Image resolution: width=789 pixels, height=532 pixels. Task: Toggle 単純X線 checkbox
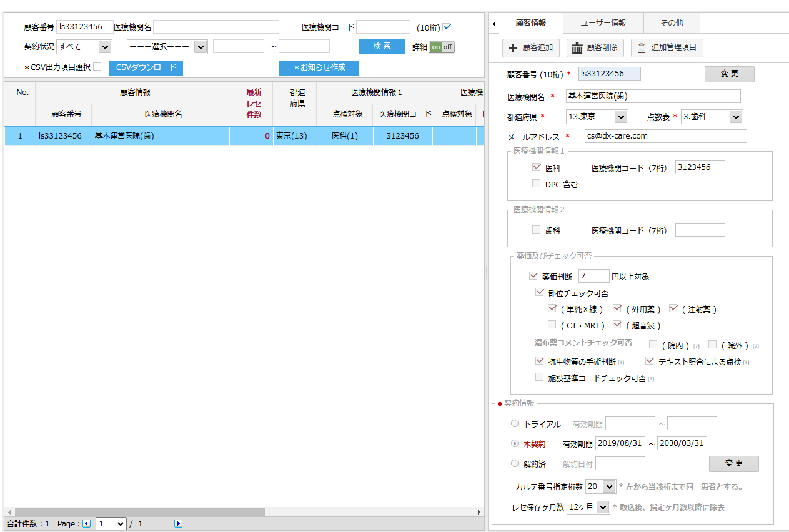[552, 308]
